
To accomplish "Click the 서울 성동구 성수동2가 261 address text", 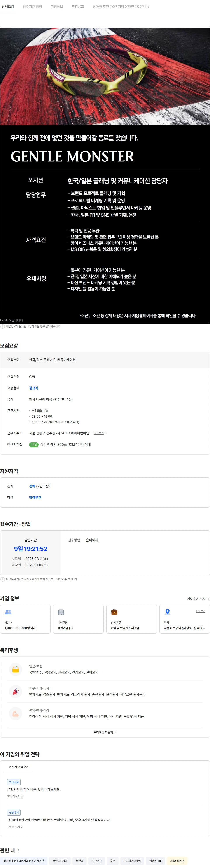I will (x=61, y=433).
